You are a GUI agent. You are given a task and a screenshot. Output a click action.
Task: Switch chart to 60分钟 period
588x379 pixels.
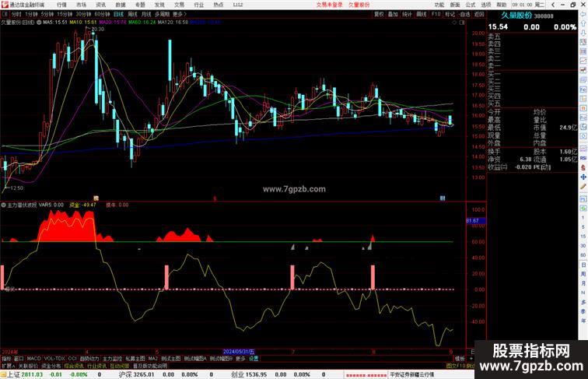pos(102,14)
